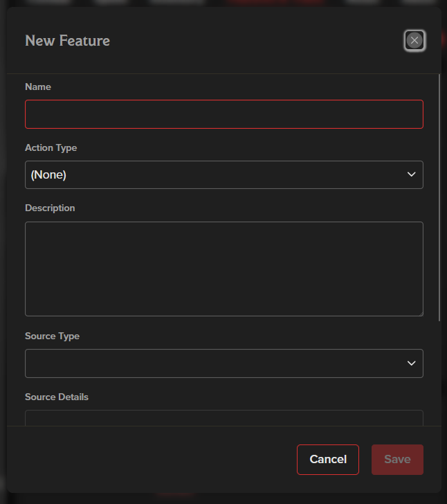
Task: Focus the Source Details input field
Action: [224, 418]
